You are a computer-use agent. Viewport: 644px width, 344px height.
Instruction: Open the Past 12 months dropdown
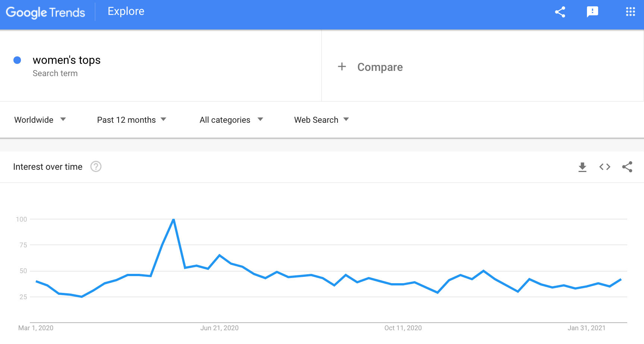pos(132,120)
